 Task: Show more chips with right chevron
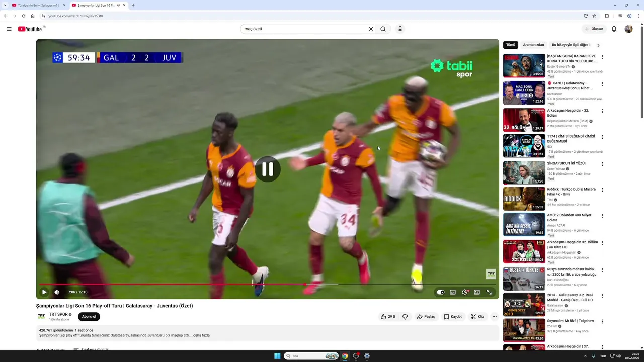coord(598,45)
